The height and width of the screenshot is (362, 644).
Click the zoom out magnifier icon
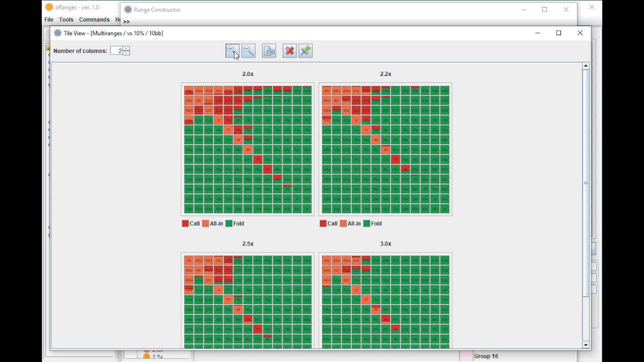pyautogui.click(x=249, y=51)
